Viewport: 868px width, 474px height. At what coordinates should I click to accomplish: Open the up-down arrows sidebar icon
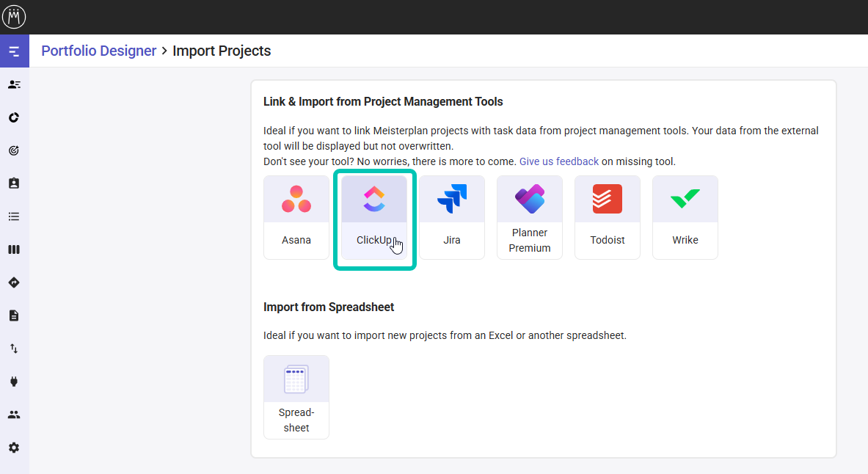click(15, 349)
